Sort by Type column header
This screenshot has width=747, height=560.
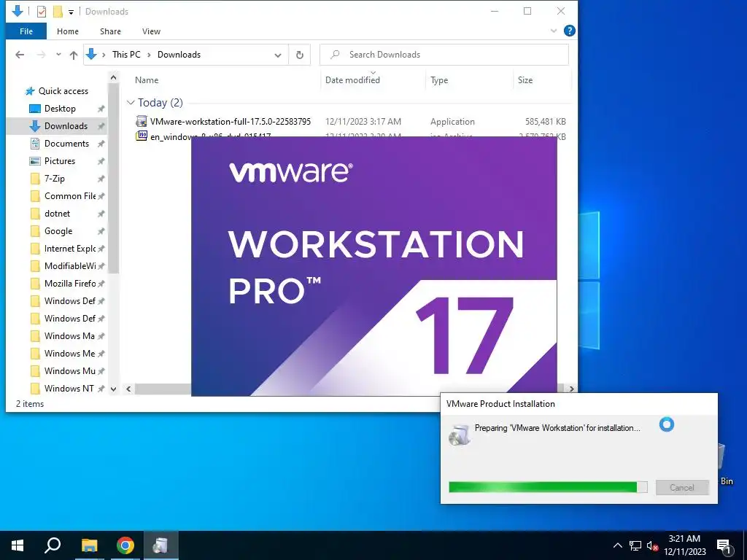coord(438,80)
